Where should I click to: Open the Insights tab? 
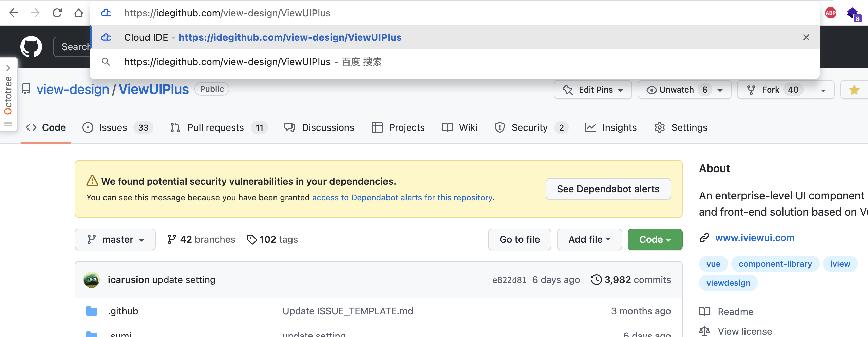click(x=610, y=127)
